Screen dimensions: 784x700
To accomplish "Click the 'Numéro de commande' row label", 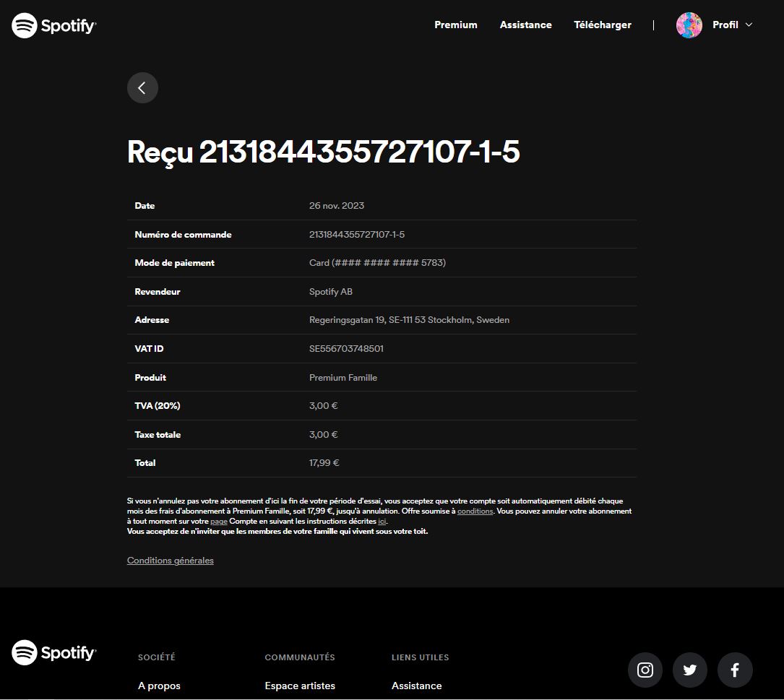I will 183,235.
